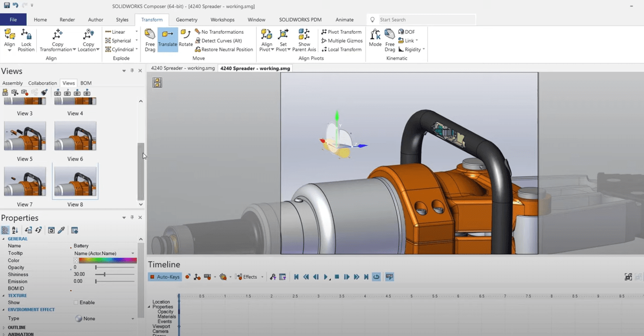Toggle Auto-Keys in the Timeline
644x336 pixels.
(x=164, y=277)
